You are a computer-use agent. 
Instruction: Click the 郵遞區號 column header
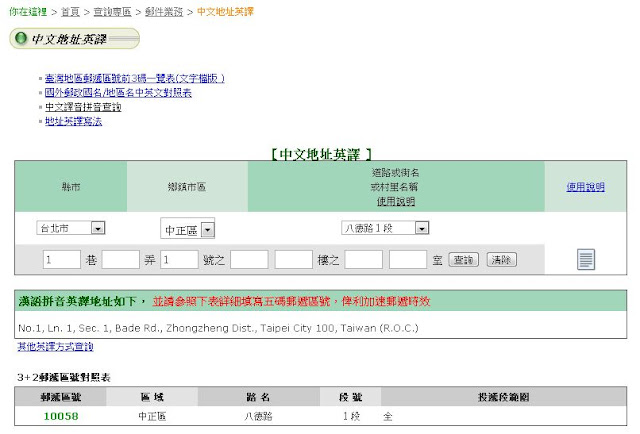tap(61, 397)
